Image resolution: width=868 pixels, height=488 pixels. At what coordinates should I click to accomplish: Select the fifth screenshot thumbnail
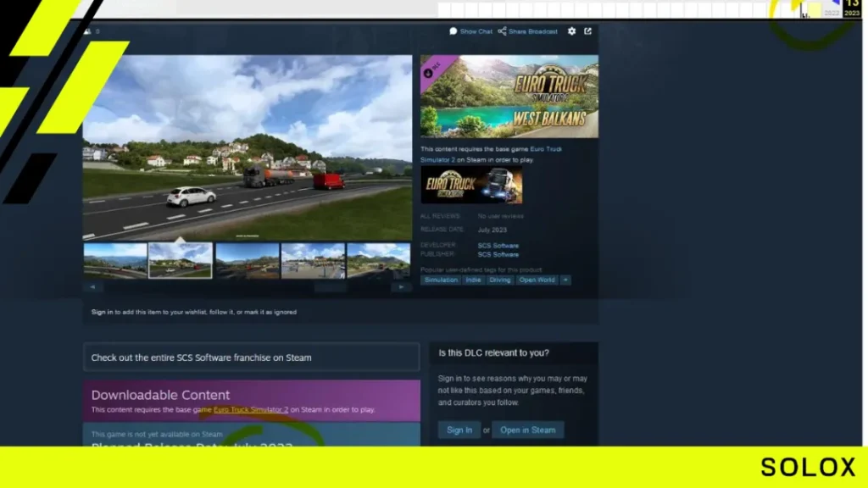[379, 261]
